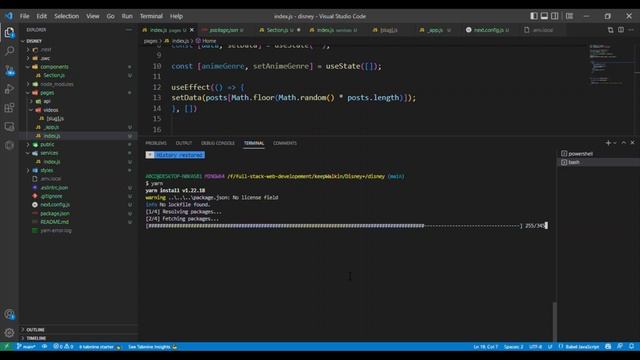Image resolution: width=640 pixels, height=360 pixels.
Task: Open README.md in the explorer
Action: tap(54, 222)
